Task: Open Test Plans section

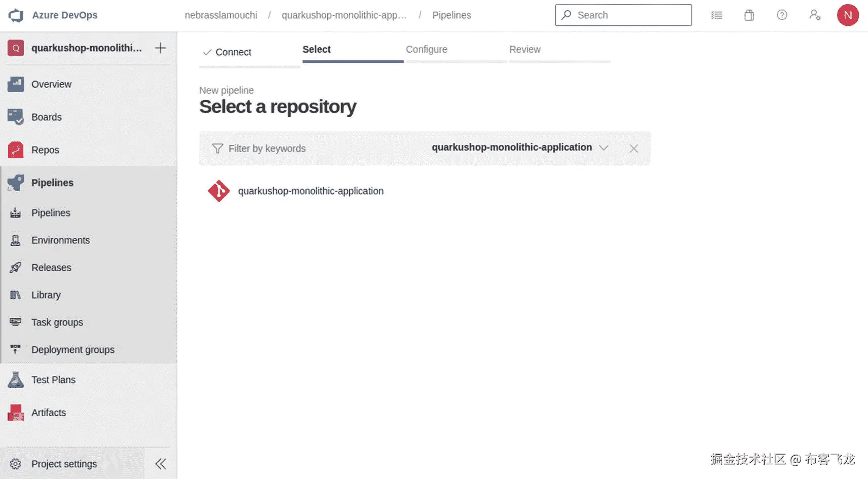Action: (53, 380)
